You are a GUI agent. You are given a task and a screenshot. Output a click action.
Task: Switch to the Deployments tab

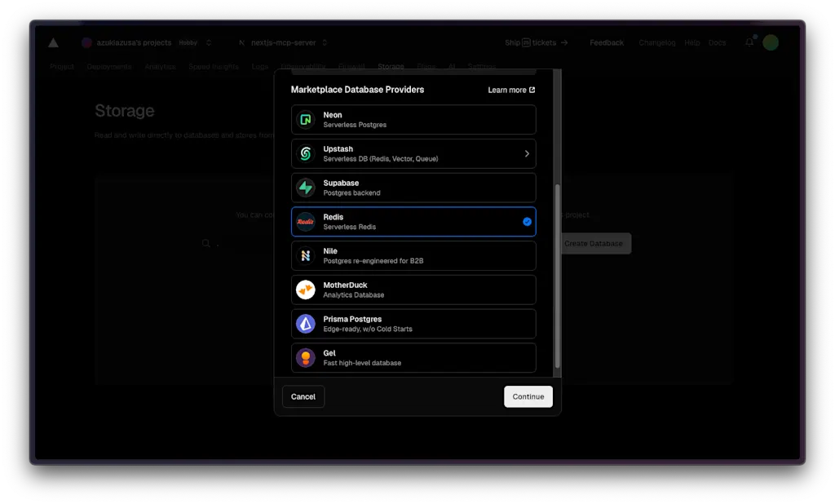coord(109,67)
